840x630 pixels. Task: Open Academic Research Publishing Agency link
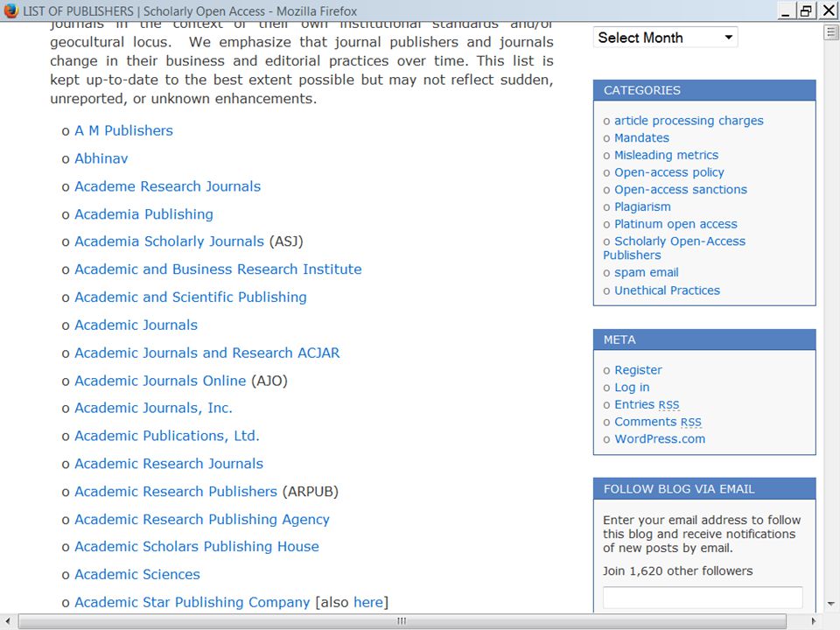coord(202,519)
